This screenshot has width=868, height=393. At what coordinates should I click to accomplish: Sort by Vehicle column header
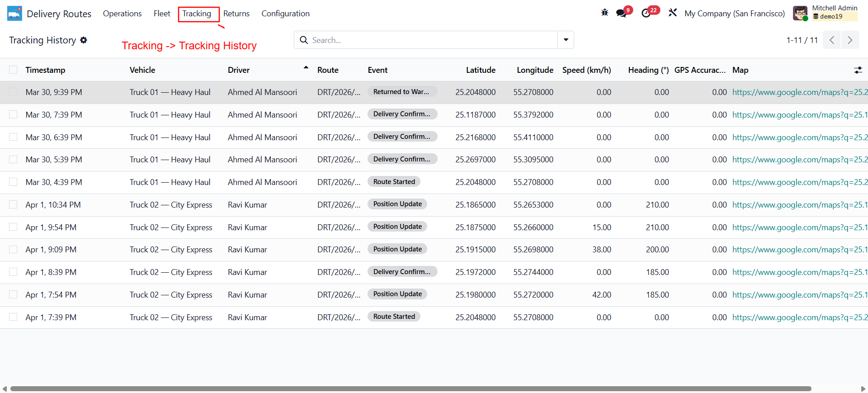(x=142, y=70)
